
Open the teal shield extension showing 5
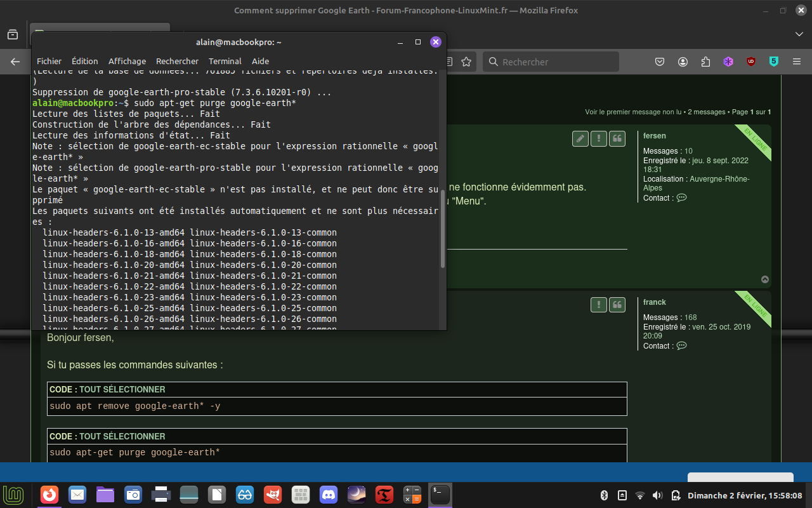[x=774, y=62]
